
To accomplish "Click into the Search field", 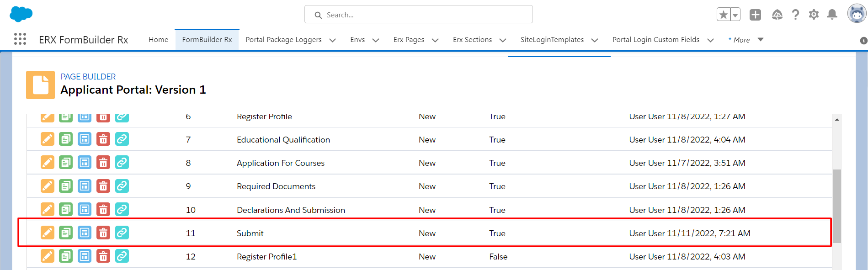I will (x=425, y=15).
